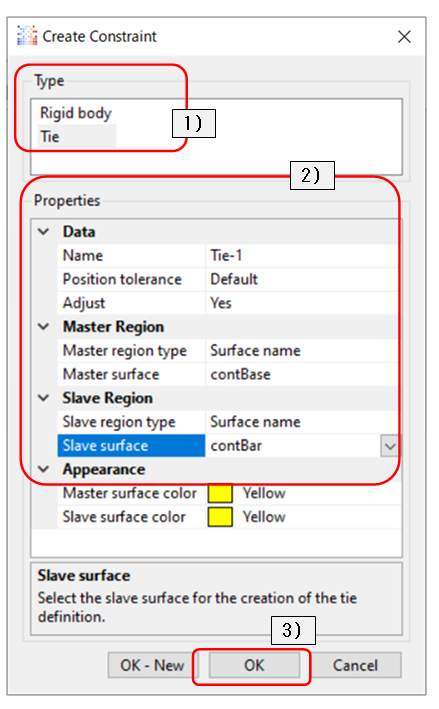Select the Position tolerance label

pyautogui.click(x=122, y=279)
